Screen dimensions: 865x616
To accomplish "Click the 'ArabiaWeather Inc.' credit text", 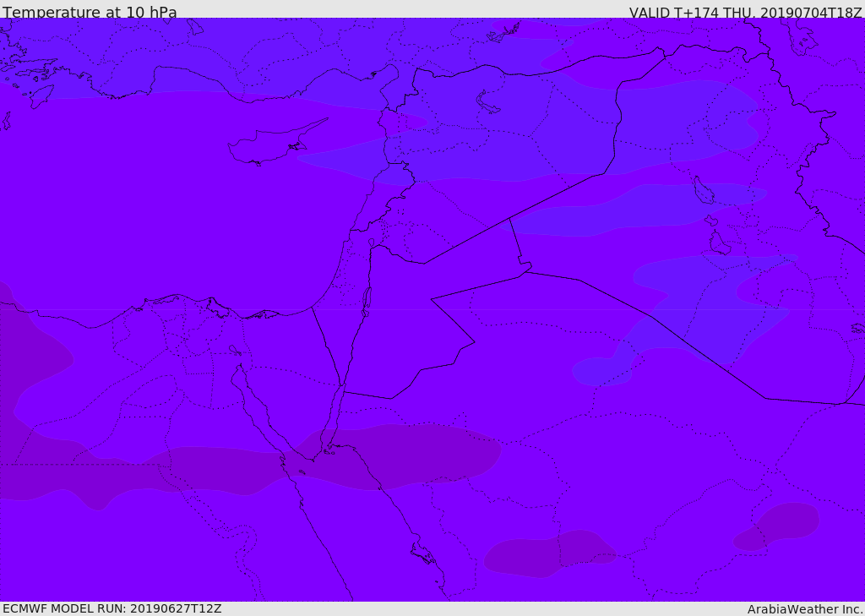I will (x=805, y=609).
